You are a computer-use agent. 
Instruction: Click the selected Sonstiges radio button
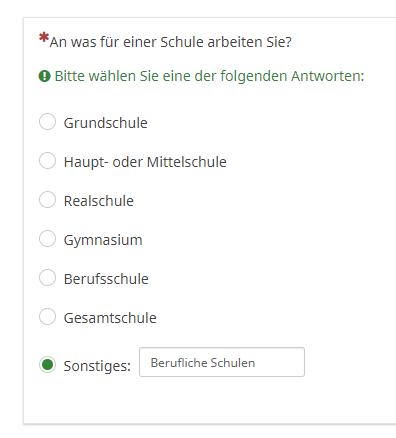(x=47, y=364)
